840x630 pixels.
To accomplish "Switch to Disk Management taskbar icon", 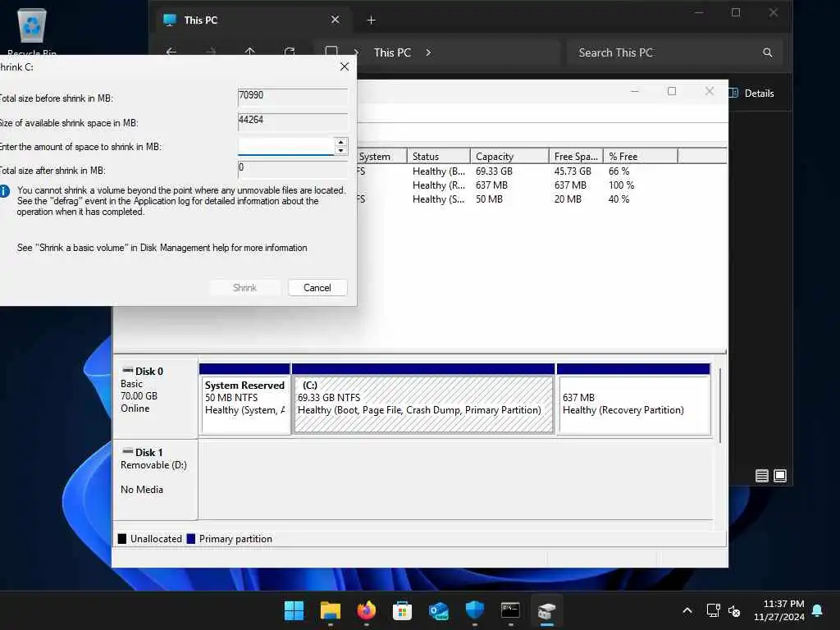I will pos(547,610).
